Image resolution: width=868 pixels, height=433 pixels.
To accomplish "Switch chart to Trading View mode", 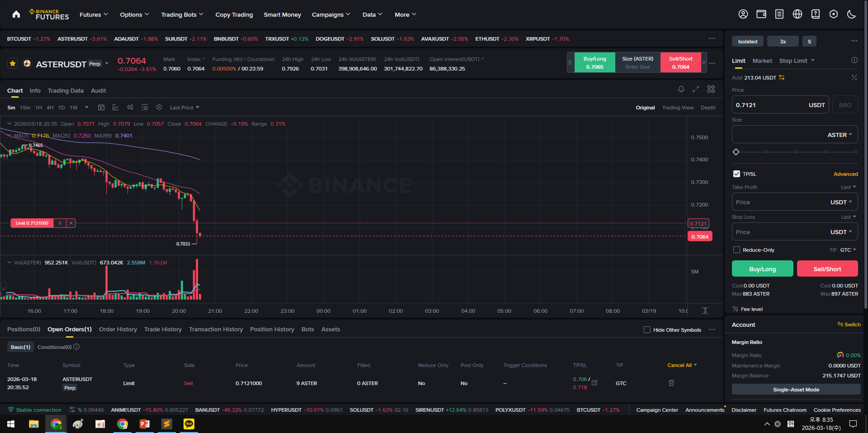I will tap(677, 108).
